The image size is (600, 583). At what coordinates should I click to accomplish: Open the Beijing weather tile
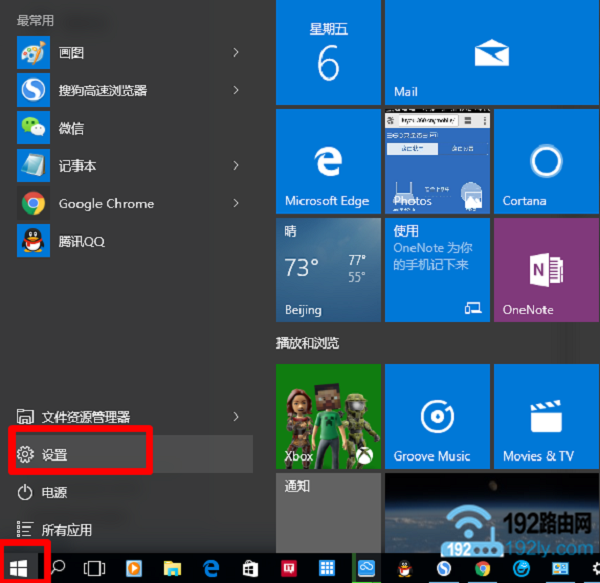click(328, 270)
